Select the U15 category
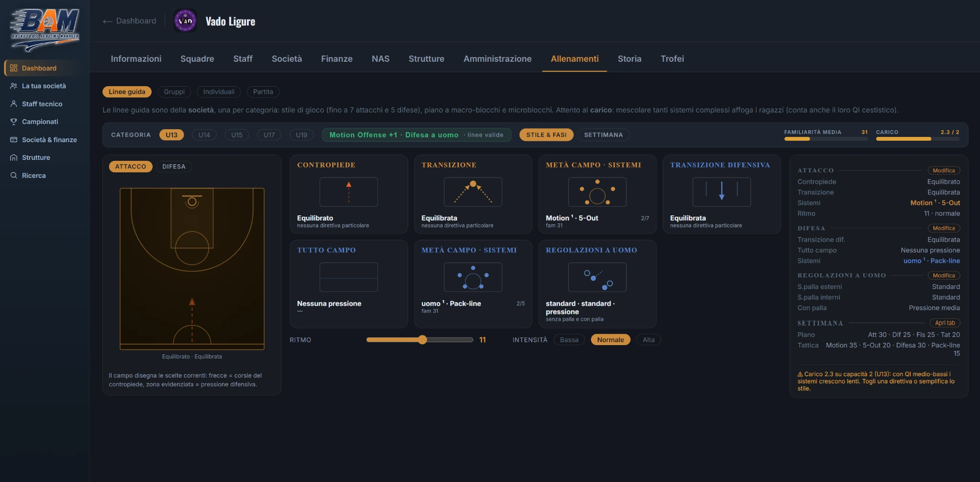This screenshot has height=482, width=980. point(237,135)
